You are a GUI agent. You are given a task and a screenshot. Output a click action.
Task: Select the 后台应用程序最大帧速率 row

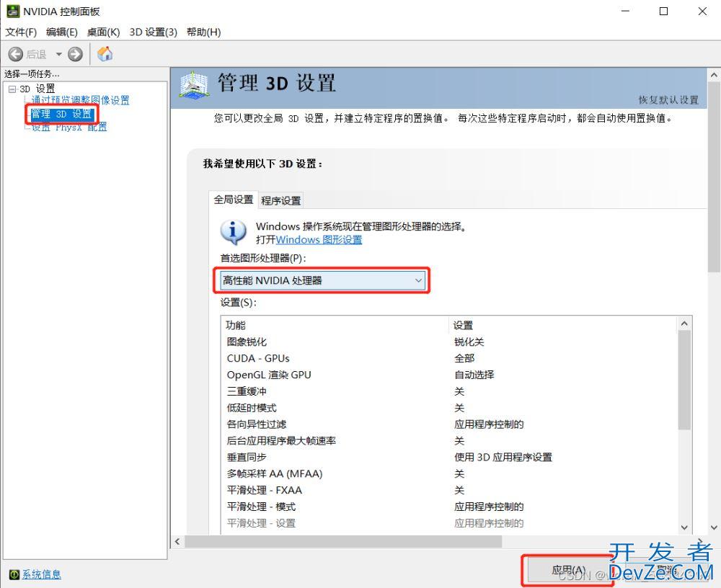click(x=449, y=441)
